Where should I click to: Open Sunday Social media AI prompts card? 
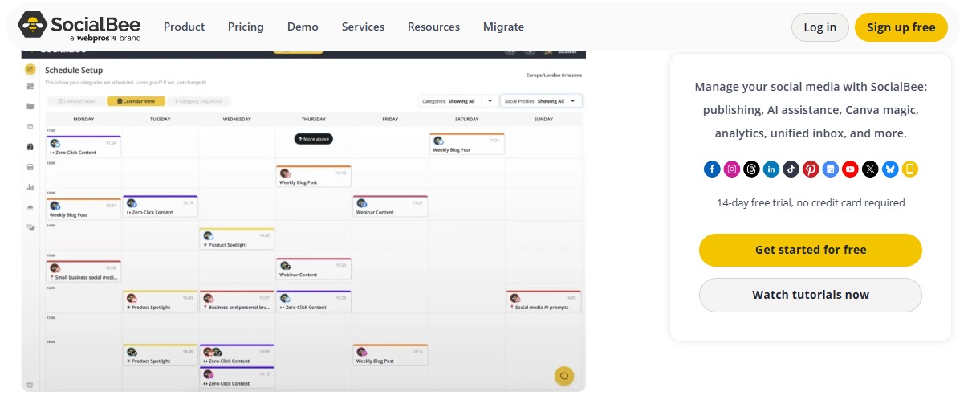543,301
